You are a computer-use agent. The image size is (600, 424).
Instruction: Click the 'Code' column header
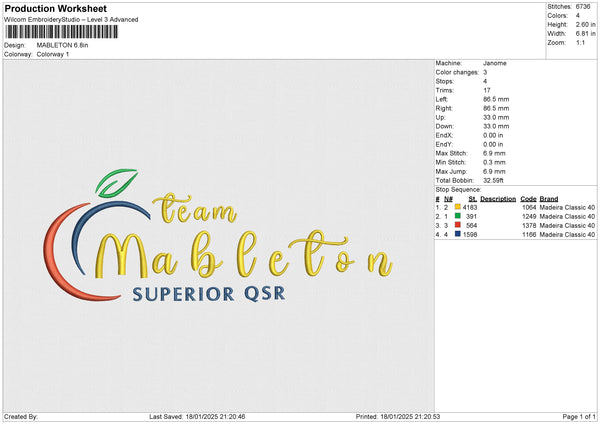[528, 199]
